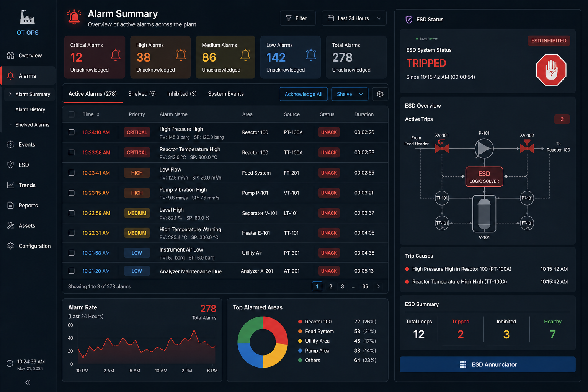Viewport: 588px width, 392px height.
Task: Click the ESD pump P-101 symbol
Action: click(x=484, y=149)
